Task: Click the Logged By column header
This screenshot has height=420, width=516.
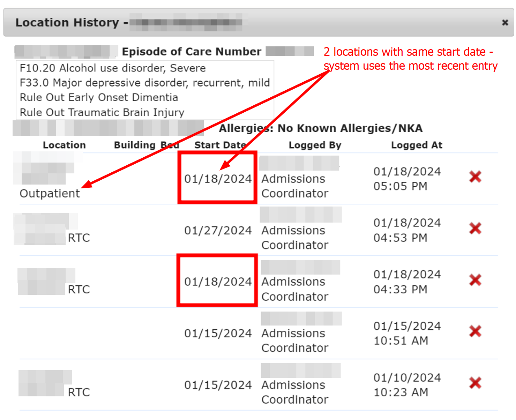Action: 315,145
